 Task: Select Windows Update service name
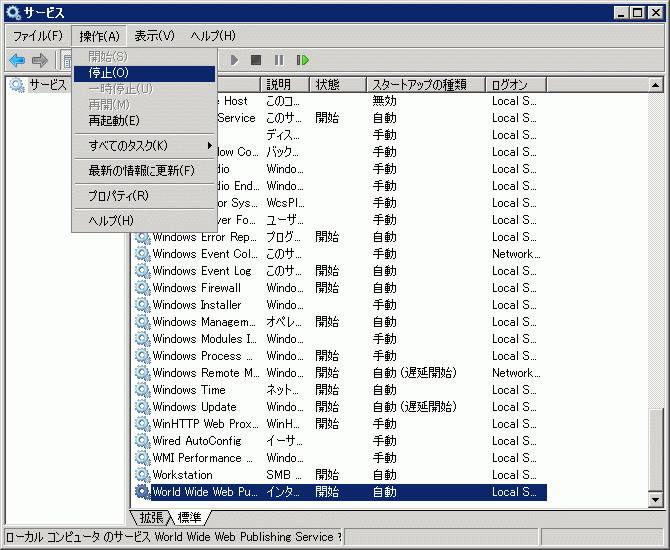click(194, 407)
